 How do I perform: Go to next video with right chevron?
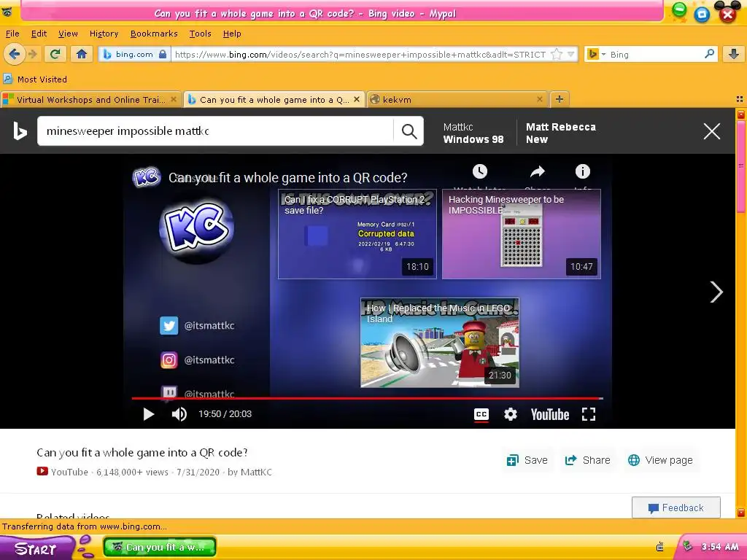click(716, 292)
